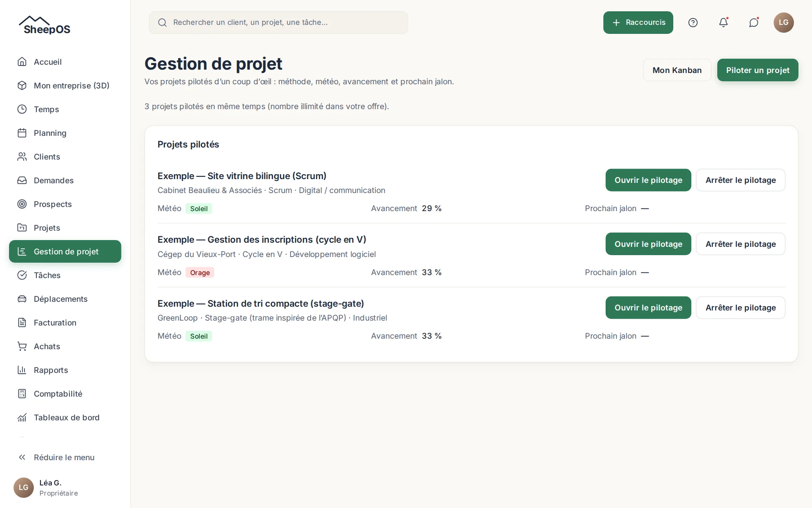
Task: Click Piloter un projet button
Action: coord(757,70)
